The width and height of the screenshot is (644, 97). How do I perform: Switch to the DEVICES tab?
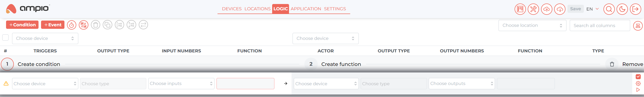coord(232,9)
